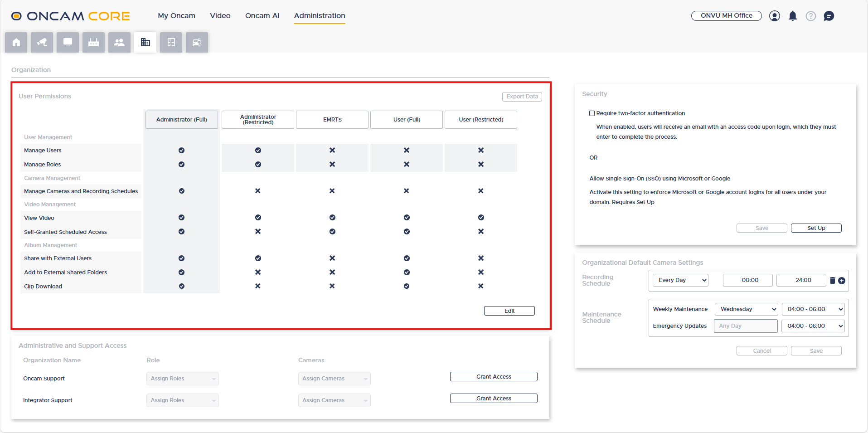Open the monitor display icon
868x433 pixels.
(x=68, y=43)
